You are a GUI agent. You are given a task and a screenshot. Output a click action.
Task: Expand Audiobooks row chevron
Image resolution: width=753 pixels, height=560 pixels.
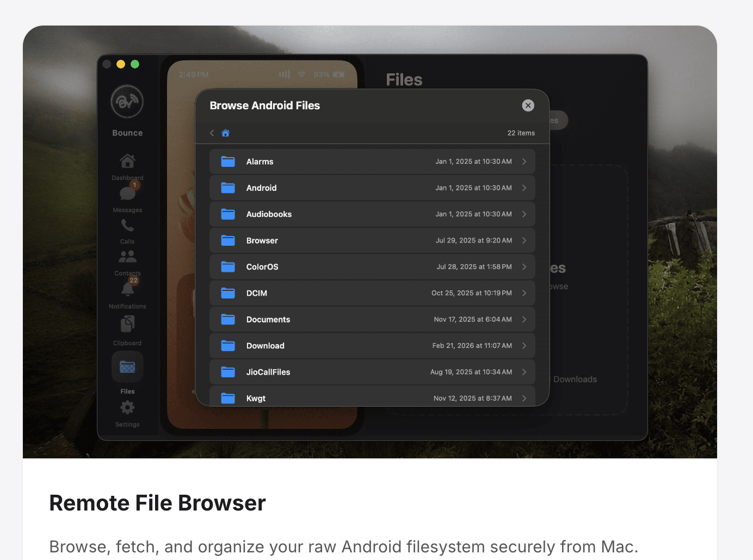(x=524, y=214)
